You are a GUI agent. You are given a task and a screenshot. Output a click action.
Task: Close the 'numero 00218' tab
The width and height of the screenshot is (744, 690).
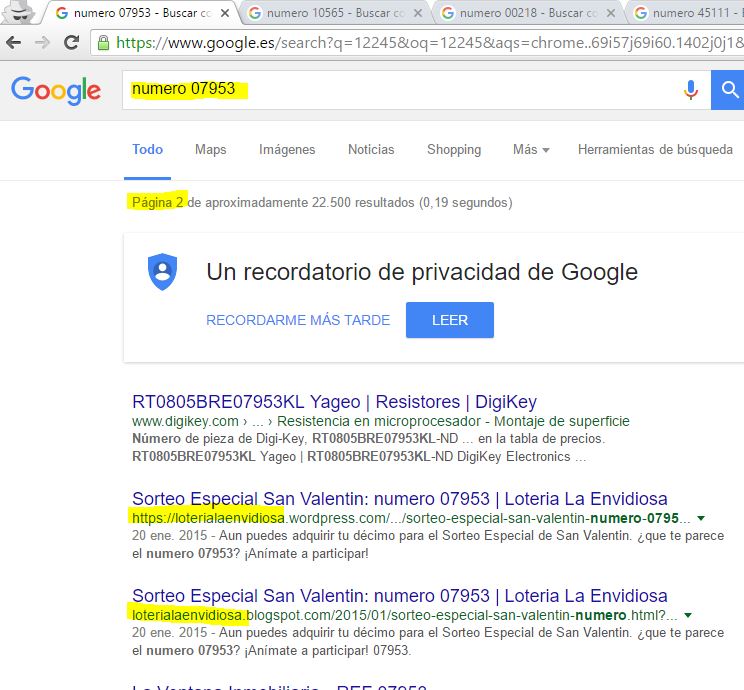pos(611,13)
